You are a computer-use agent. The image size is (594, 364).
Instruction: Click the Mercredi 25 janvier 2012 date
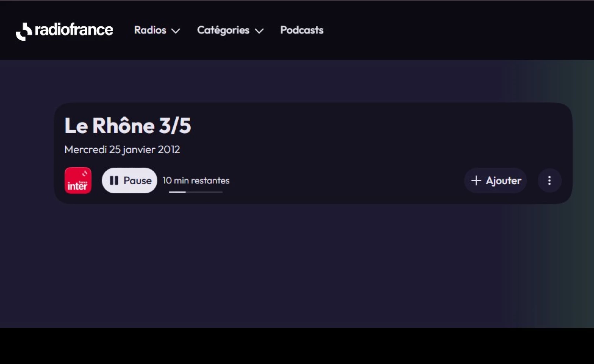click(122, 149)
